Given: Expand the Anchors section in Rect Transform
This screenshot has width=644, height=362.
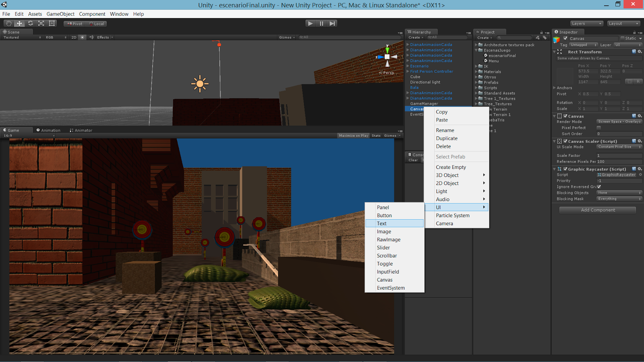Looking at the screenshot, I should click(x=555, y=88).
